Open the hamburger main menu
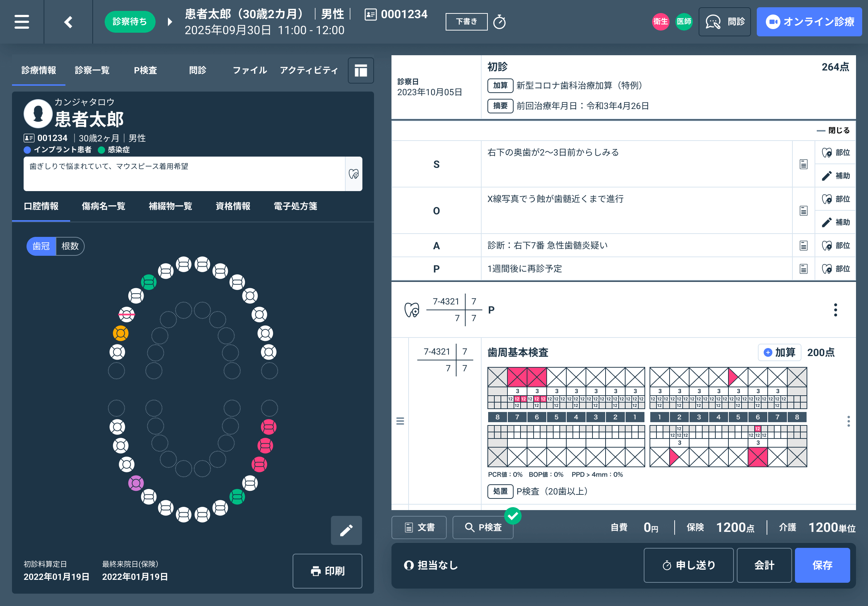This screenshot has height=606, width=868. tap(21, 21)
